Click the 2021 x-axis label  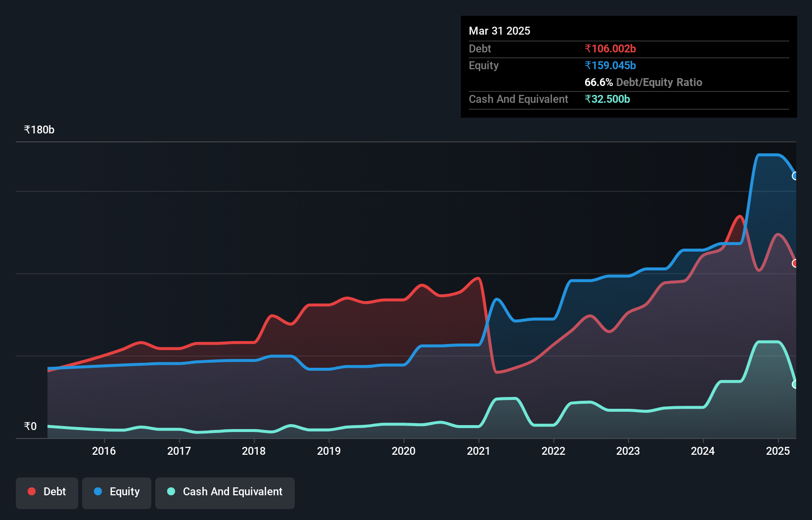(x=479, y=451)
